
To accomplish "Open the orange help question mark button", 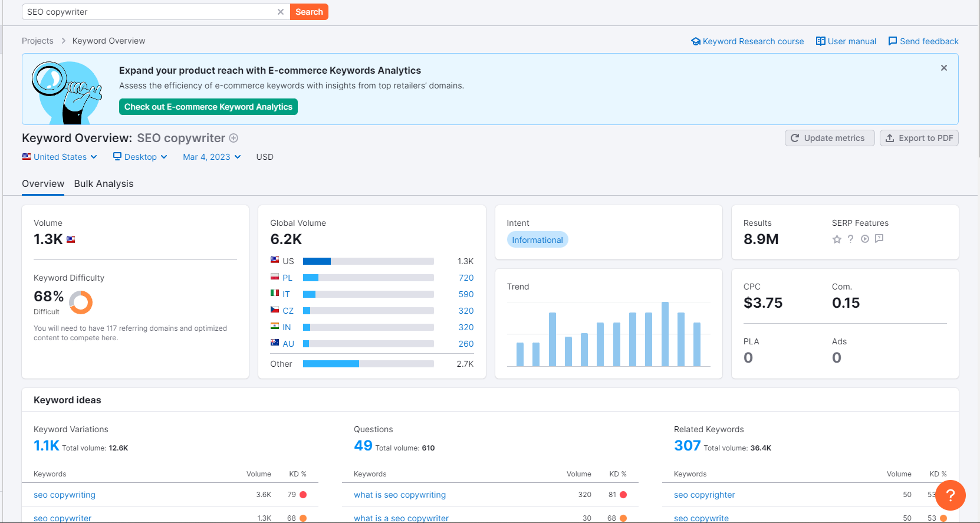I will click(951, 495).
